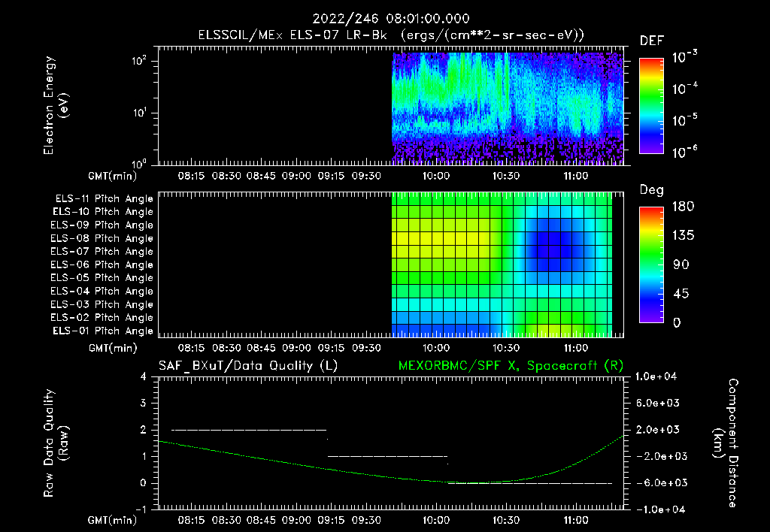Viewport: 770px width, 532px height.
Task: Click the Component Distance (km) axis label
Action: coord(726,443)
